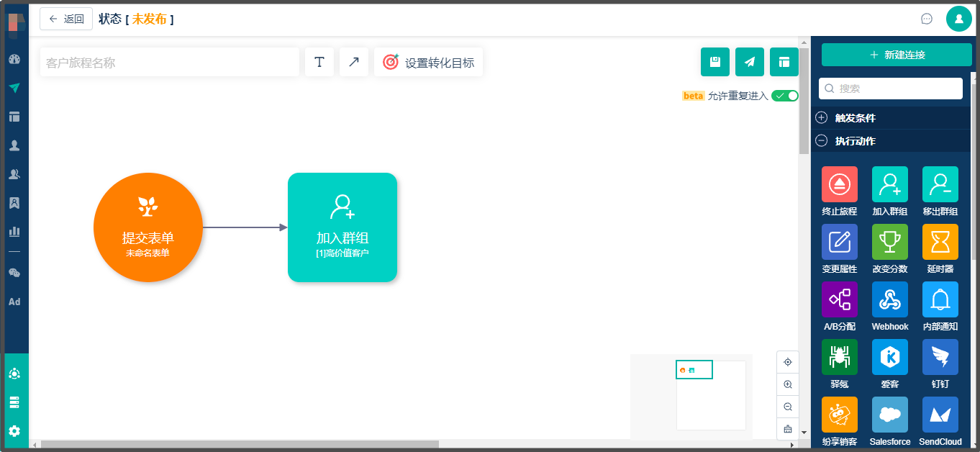980x452 pixels.
Task: Open the chat message icon in header
Action: click(927, 19)
